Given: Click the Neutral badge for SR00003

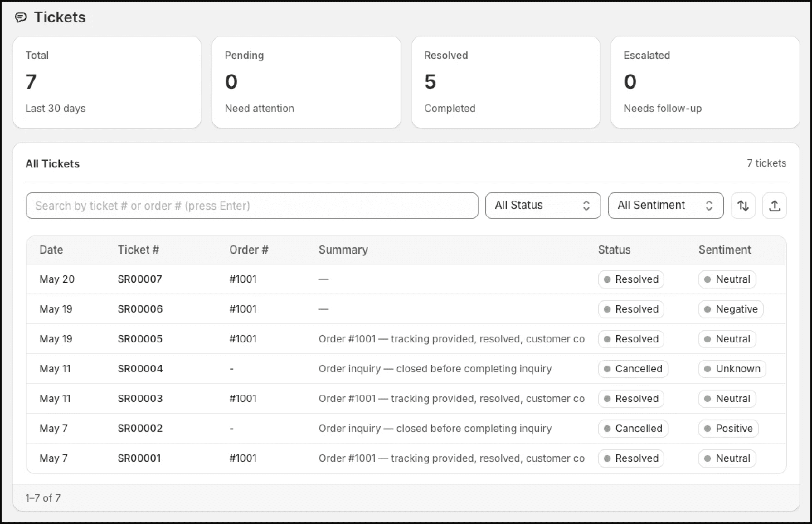Looking at the screenshot, I should pyautogui.click(x=727, y=398).
